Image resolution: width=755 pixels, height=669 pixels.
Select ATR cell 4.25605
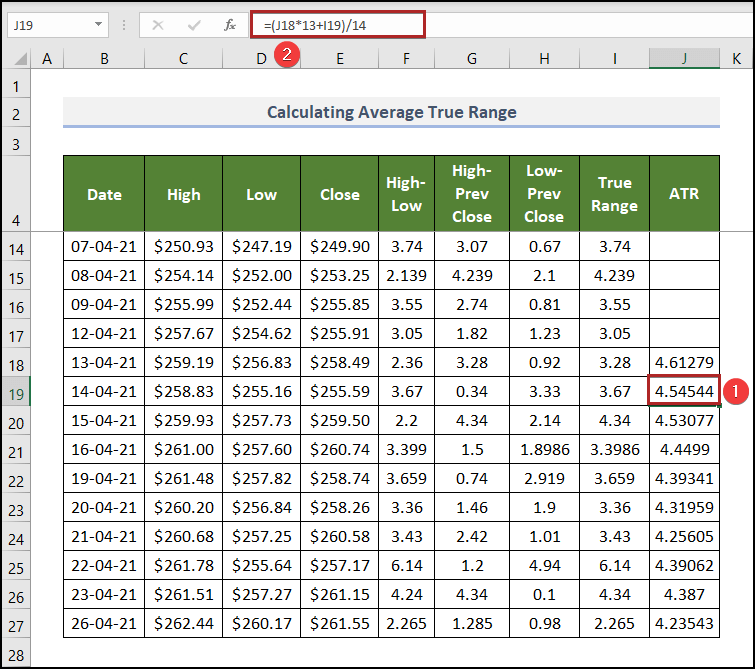[x=684, y=536]
